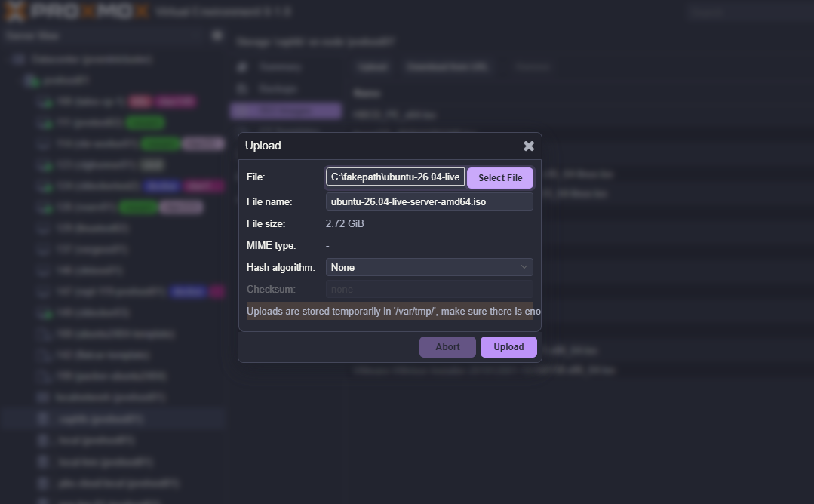Expand the Datacenter node in the tree
Screen dimensions: 814x504
[18, 59]
